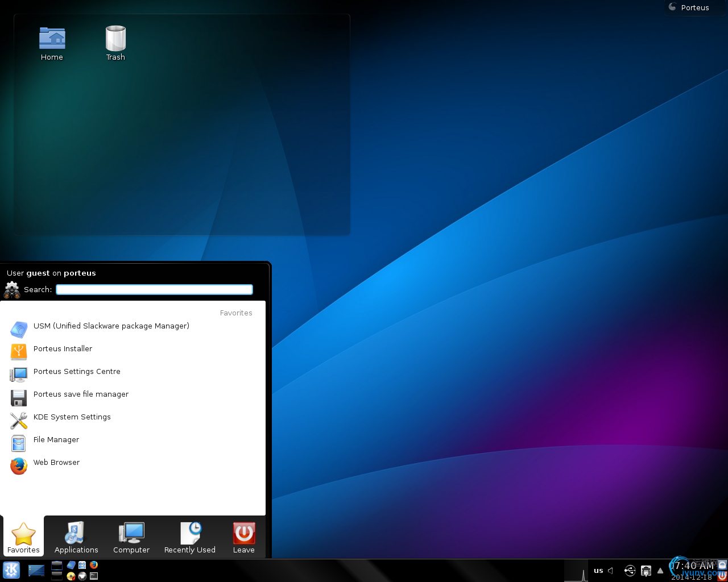Expand hidden system tray icons arrow

(660, 571)
